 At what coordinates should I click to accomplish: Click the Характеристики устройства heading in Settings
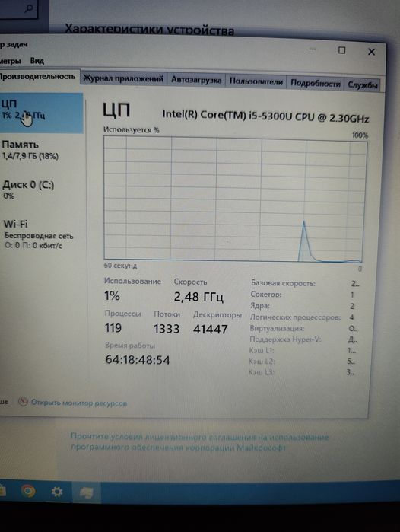[149, 30]
